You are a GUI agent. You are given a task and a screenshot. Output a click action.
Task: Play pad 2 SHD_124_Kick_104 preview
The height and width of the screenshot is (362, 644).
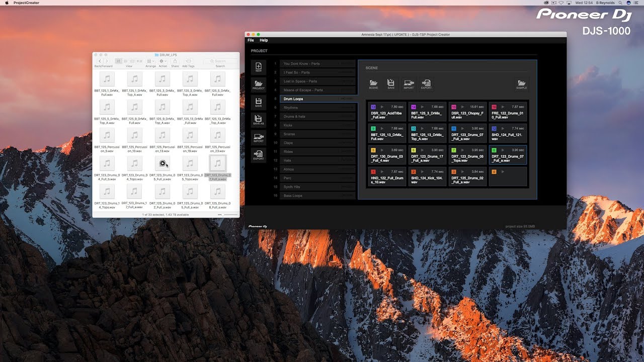tap(422, 172)
